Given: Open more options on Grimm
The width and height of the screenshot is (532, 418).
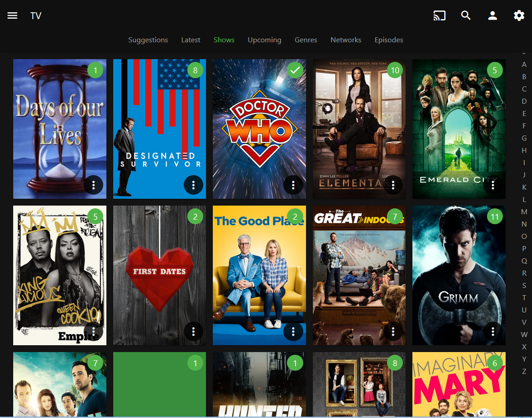Looking at the screenshot, I should 493,332.
